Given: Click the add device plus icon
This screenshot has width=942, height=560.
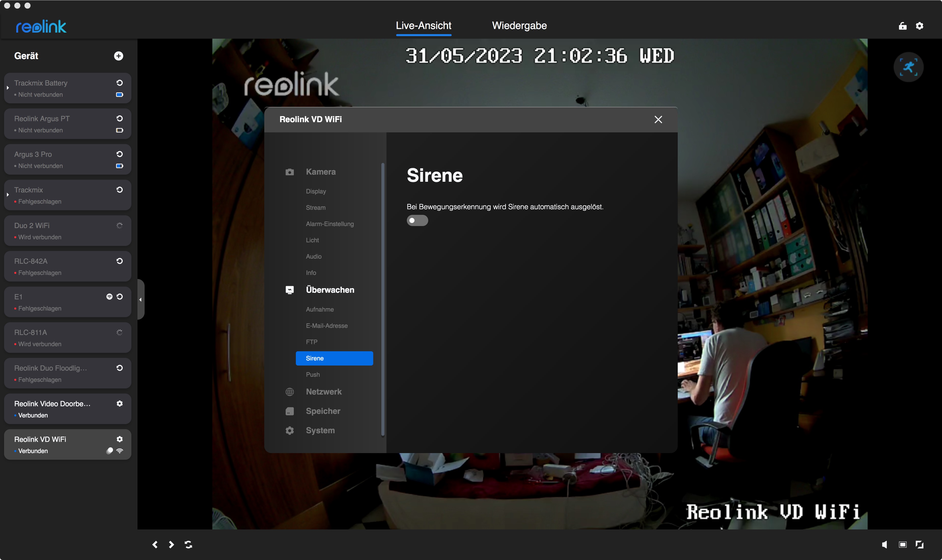Looking at the screenshot, I should tap(118, 56).
